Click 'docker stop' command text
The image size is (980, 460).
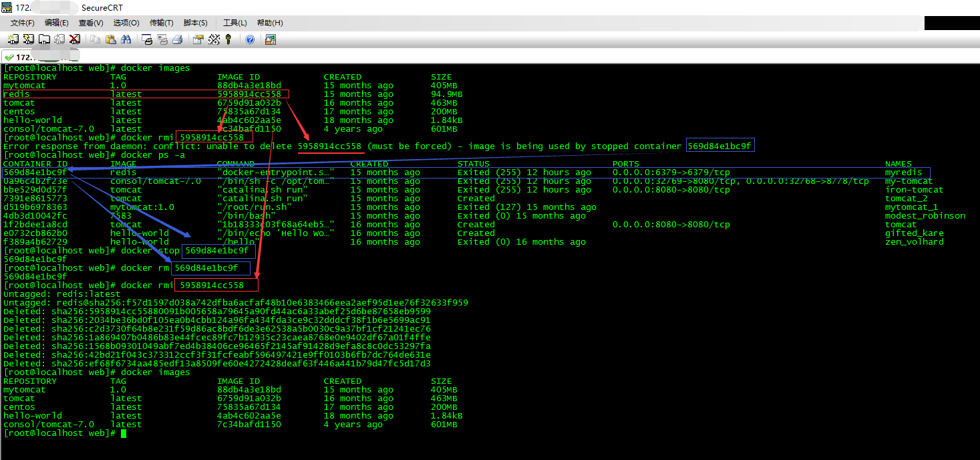pyautogui.click(x=150, y=251)
